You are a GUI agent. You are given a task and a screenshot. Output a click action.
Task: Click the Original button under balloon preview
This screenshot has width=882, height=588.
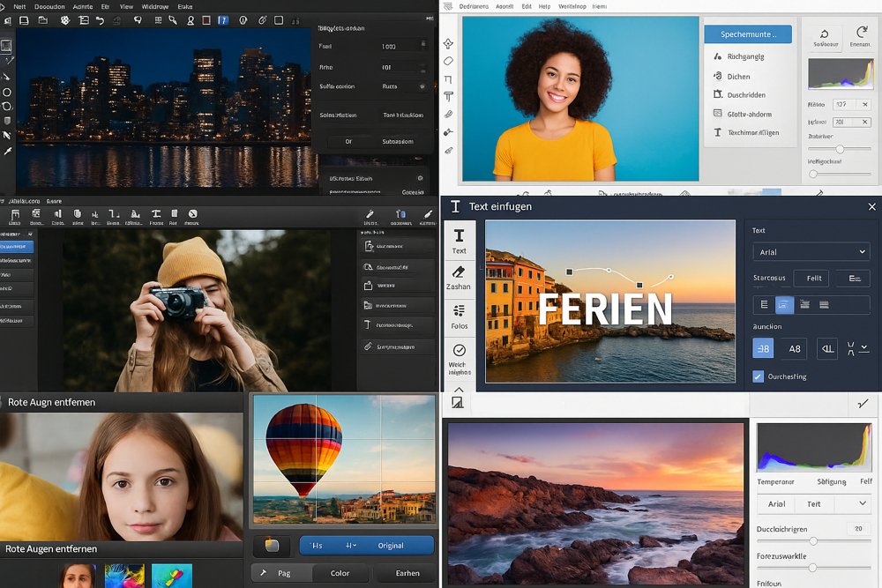click(x=391, y=546)
